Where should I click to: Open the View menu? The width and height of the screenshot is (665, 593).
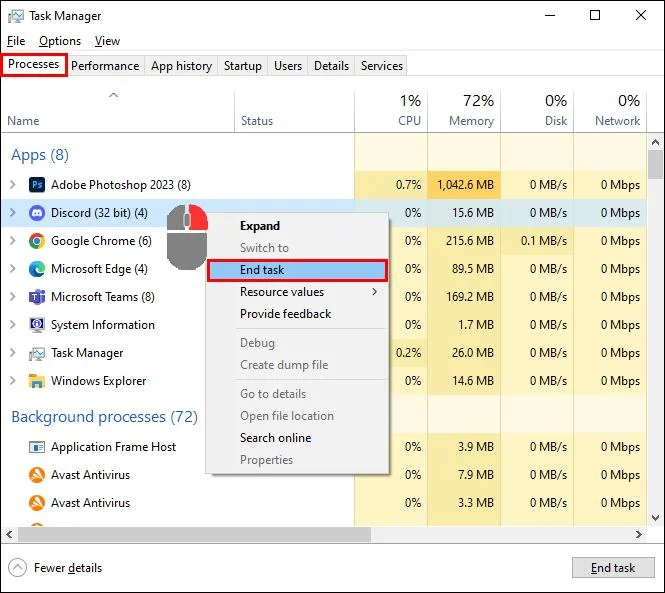[x=107, y=41]
